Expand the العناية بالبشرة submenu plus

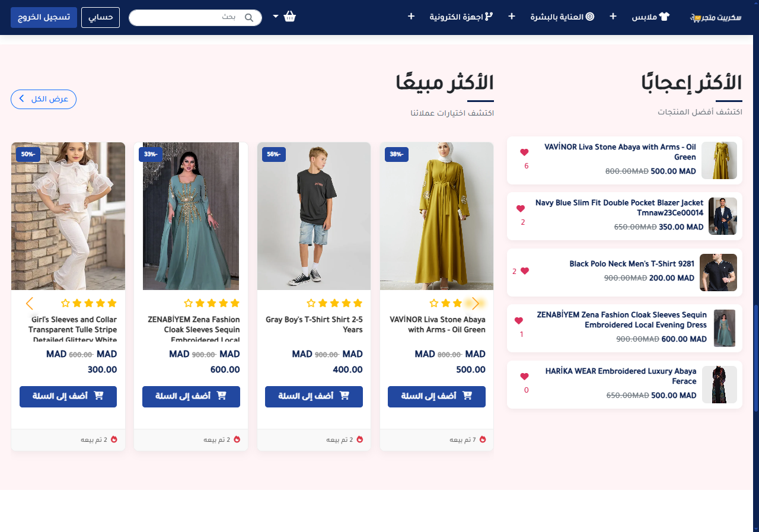click(512, 16)
